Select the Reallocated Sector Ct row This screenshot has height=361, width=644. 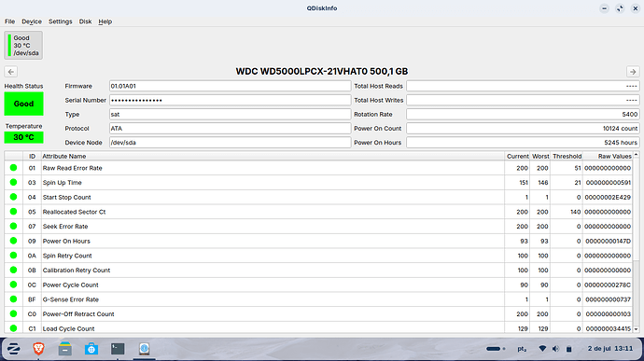click(318, 212)
